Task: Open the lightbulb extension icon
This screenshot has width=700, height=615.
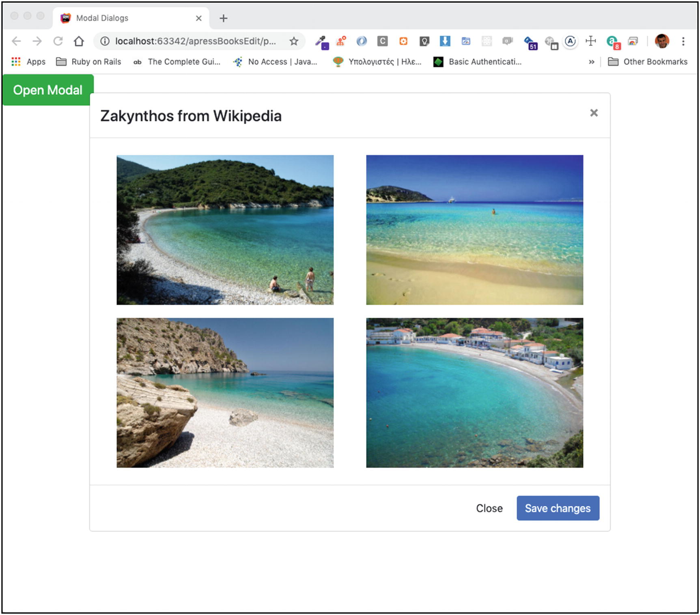Action: coord(424,41)
